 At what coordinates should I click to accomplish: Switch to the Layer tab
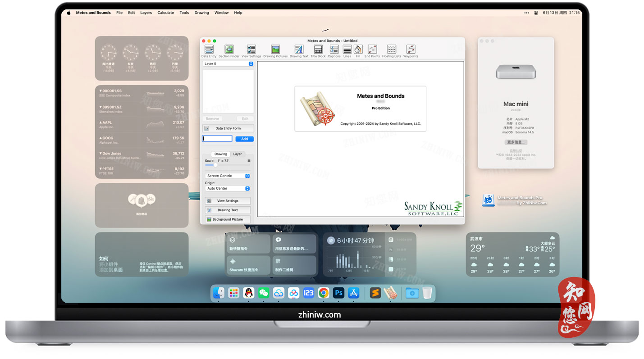(238, 154)
